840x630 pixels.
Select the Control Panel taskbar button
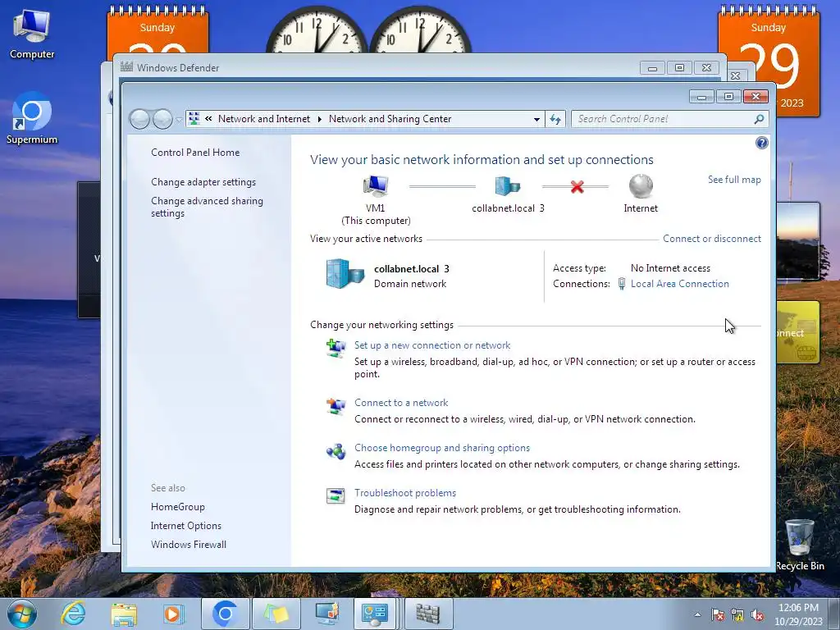pyautogui.click(x=375, y=614)
